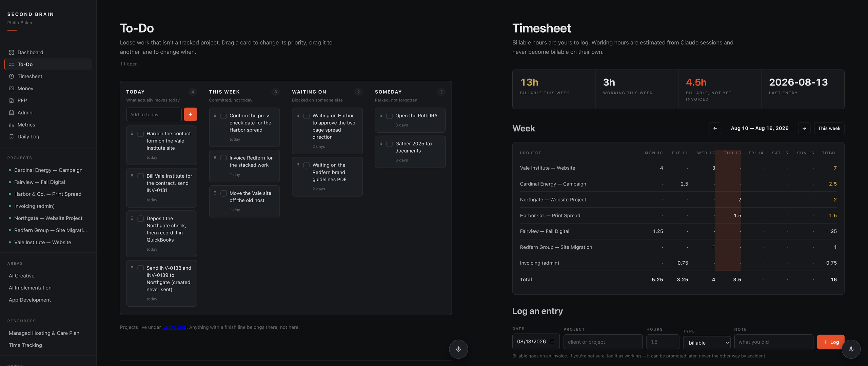Check off Move the Vale site task
This screenshot has height=366, width=868.
click(x=223, y=193)
